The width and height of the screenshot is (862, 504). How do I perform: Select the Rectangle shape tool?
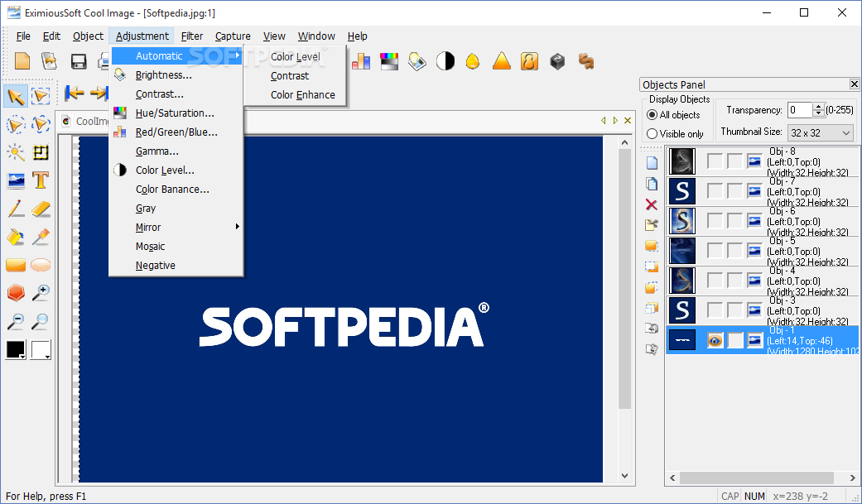point(16,266)
